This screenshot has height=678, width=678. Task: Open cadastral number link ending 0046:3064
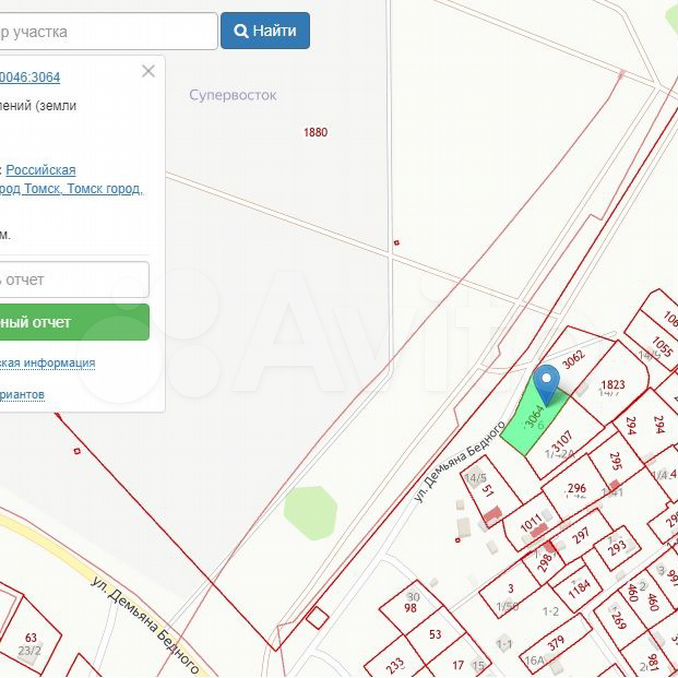[30, 77]
